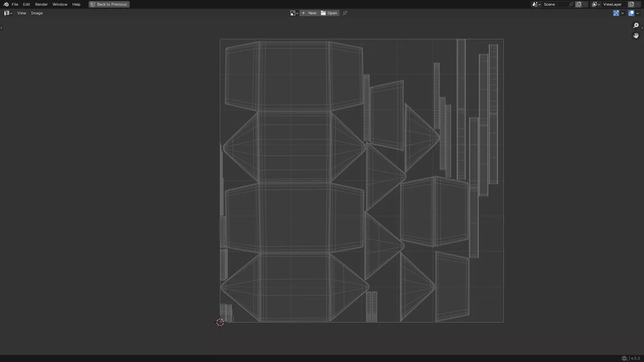Screen dimensions: 644x362
Task: Open the Image menu in editor header
Action: click(x=37, y=13)
